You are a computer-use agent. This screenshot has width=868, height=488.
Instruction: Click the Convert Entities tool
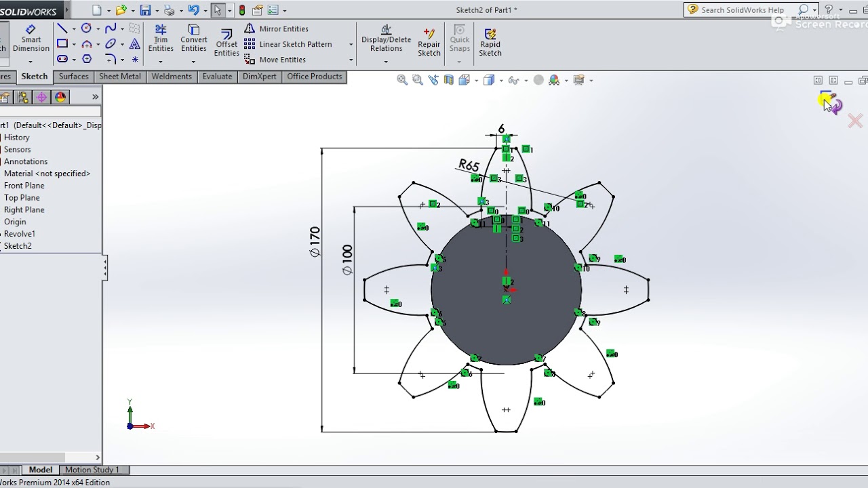tap(193, 38)
